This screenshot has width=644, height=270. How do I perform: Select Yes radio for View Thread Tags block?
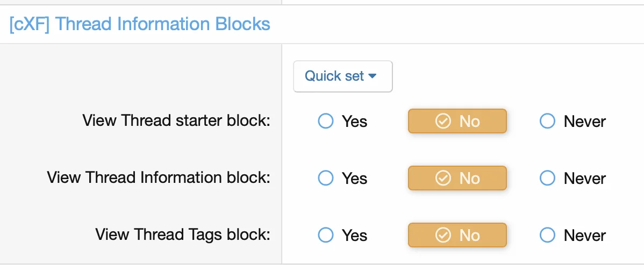click(326, 235)
